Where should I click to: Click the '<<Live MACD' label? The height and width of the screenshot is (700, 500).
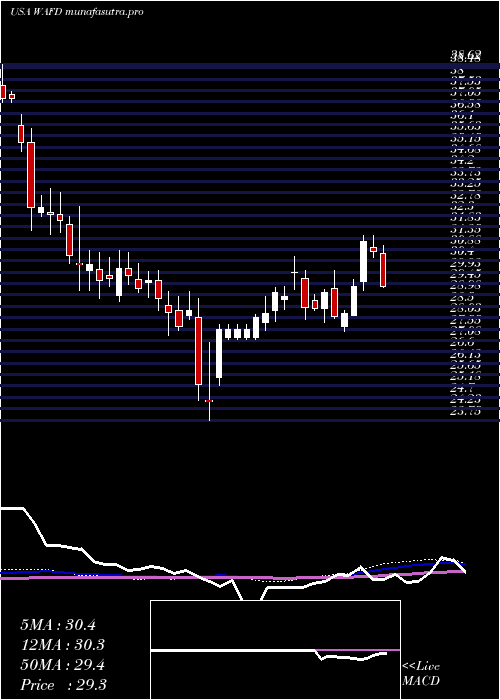421,674
